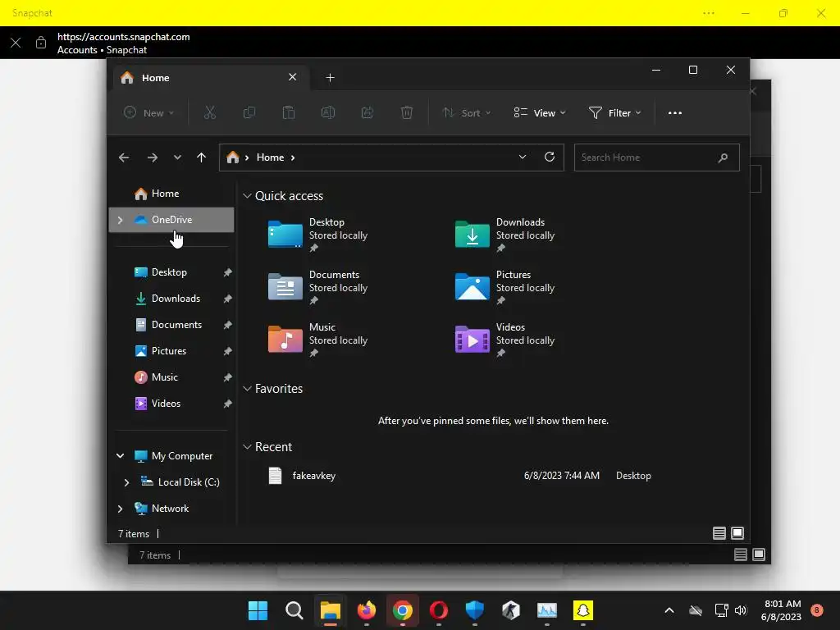Select Home in navigation pane
This screenshot has width=840, height=630.
pyautogui.click(x=171, y=194)
